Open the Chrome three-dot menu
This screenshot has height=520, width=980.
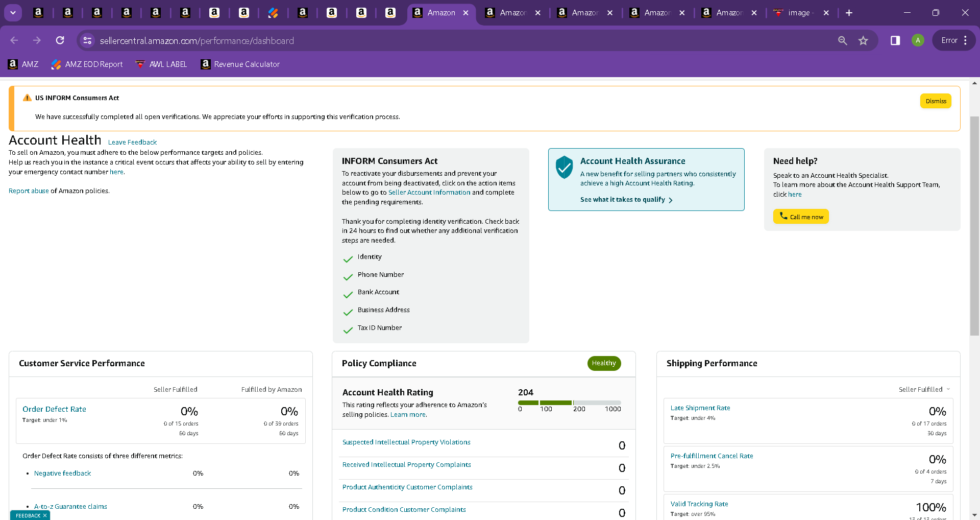coord(965,40)
